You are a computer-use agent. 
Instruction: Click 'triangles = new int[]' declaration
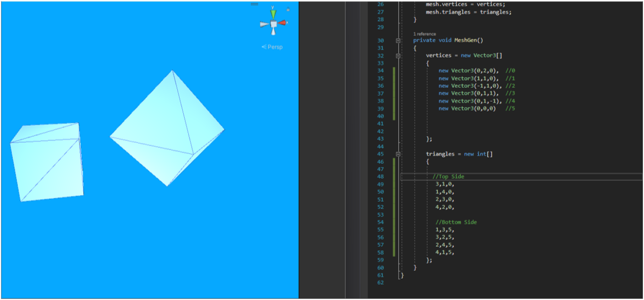point(459,154)
